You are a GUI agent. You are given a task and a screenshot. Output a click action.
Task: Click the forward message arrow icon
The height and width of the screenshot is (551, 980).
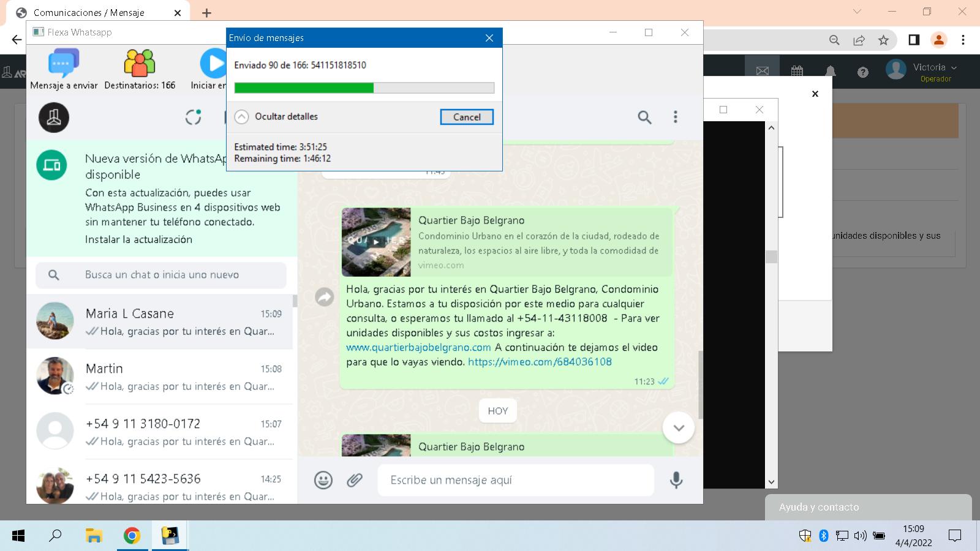324,297
